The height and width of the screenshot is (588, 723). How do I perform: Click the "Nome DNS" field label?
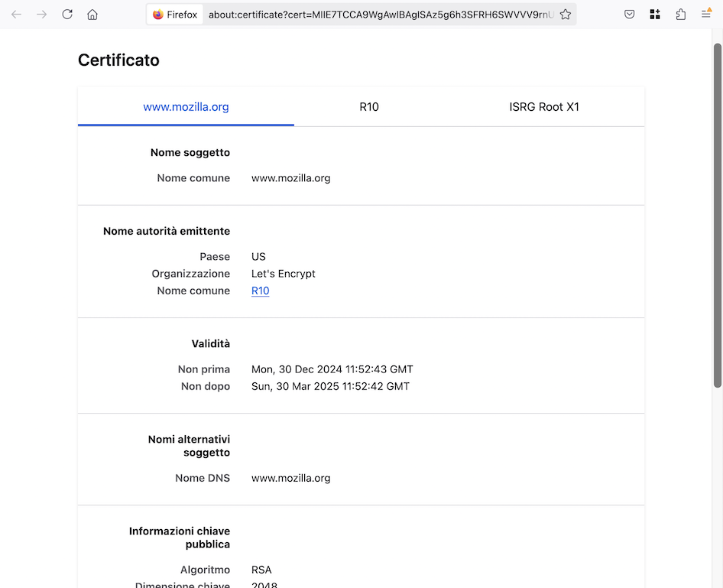coord(203,478)
